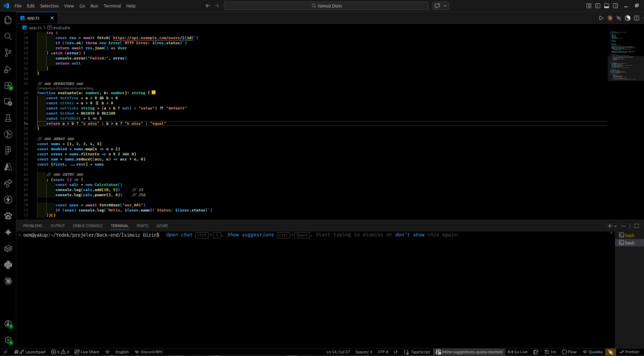
Task: Open the Run and Debug view
Action: 8,69
